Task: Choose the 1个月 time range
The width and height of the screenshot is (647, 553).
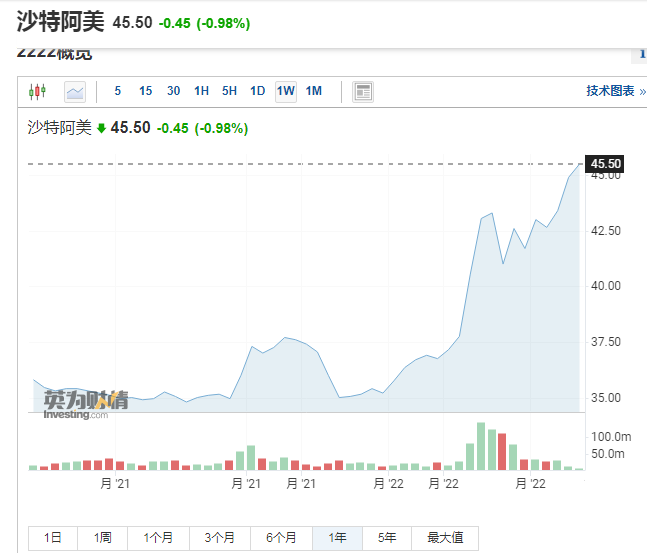Action: [x=158, y=538]
